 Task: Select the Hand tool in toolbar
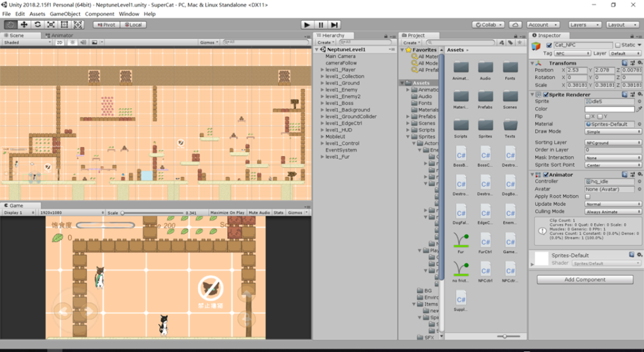point(11,25)
